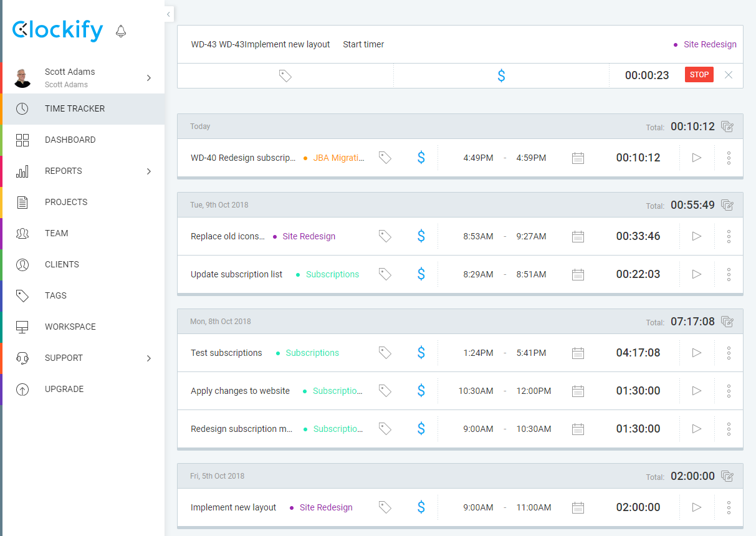Toggle billable on Replace old icons entry
The width and height of the screenshot is (756, 536).
[421, 236]
